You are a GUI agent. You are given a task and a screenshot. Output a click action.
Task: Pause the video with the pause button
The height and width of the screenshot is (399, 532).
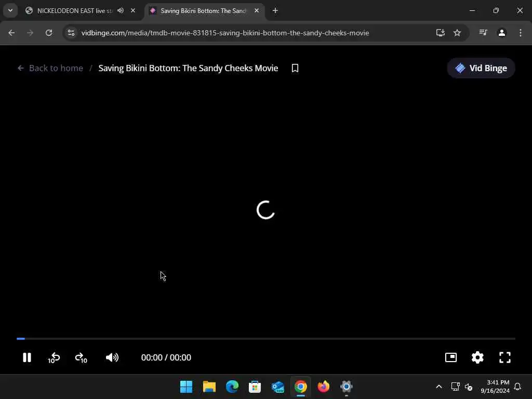pos(27,357)
